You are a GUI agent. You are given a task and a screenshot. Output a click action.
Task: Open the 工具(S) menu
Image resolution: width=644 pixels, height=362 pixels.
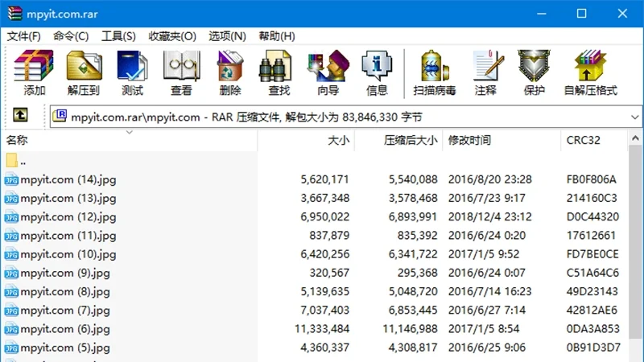pos(118,36)
